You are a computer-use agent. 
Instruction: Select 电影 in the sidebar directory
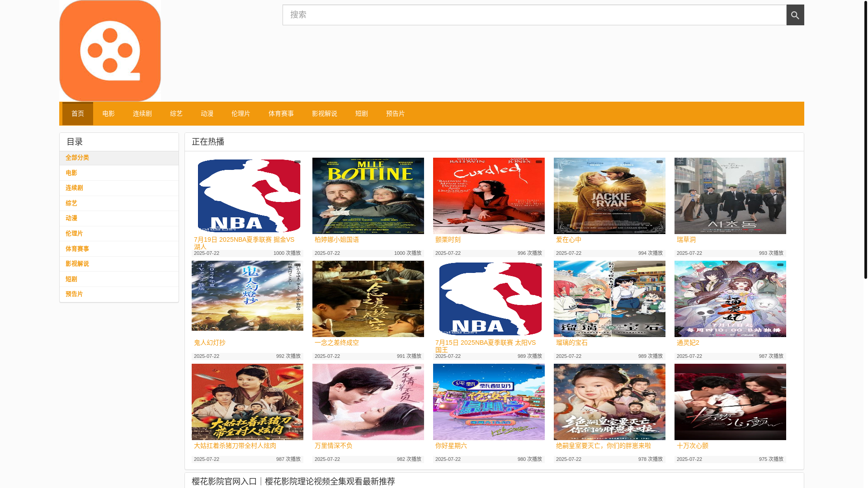pyautogui.click(x=119, y=173)
